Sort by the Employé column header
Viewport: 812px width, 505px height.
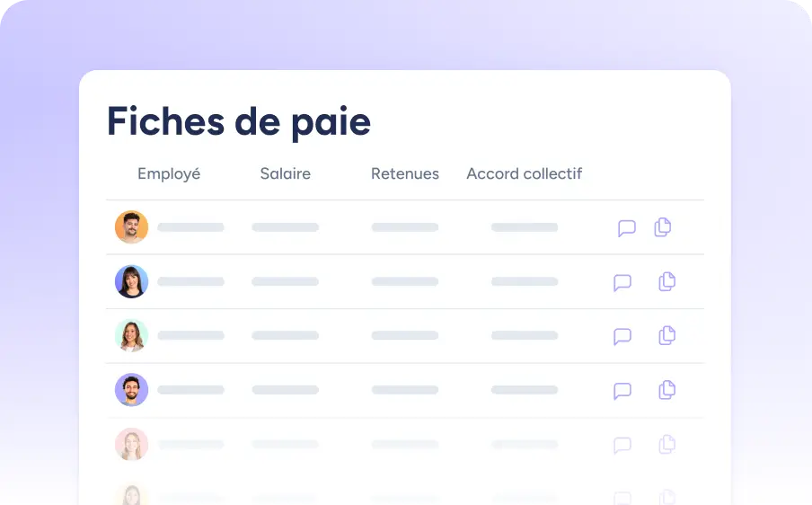coord(169,174)
